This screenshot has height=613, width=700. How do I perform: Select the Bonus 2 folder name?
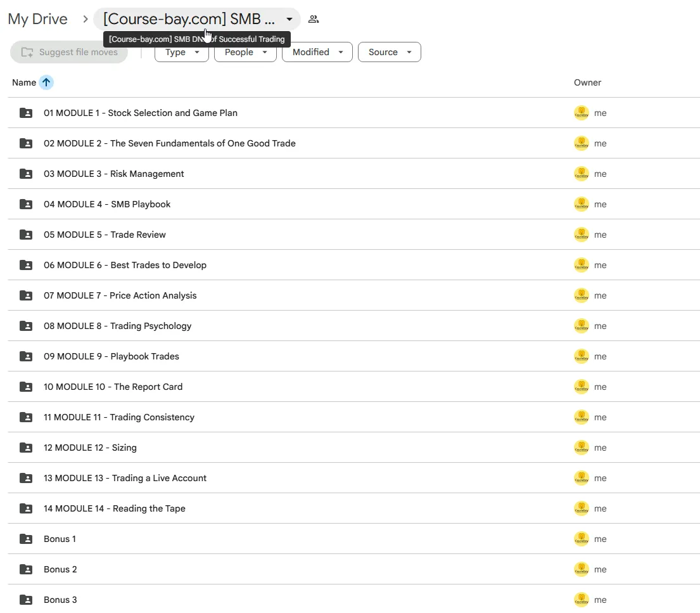pyautogui.click(x=60, y=569)
